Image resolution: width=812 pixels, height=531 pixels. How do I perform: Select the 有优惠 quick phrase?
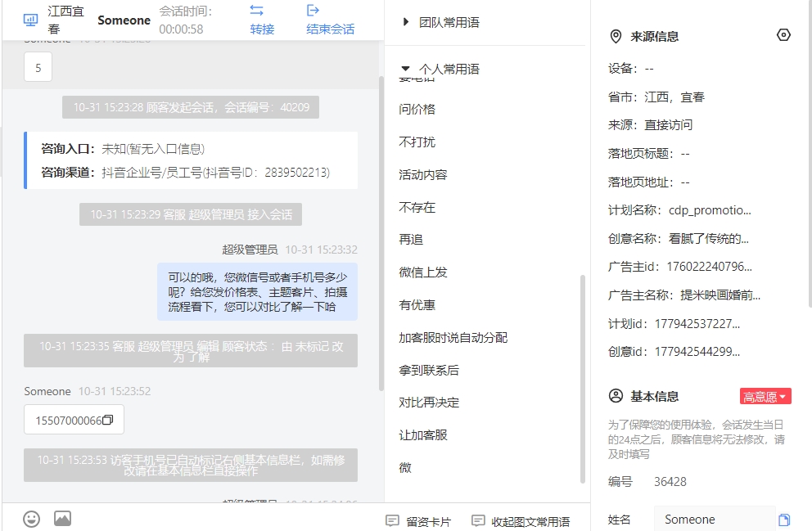point(417,305)
